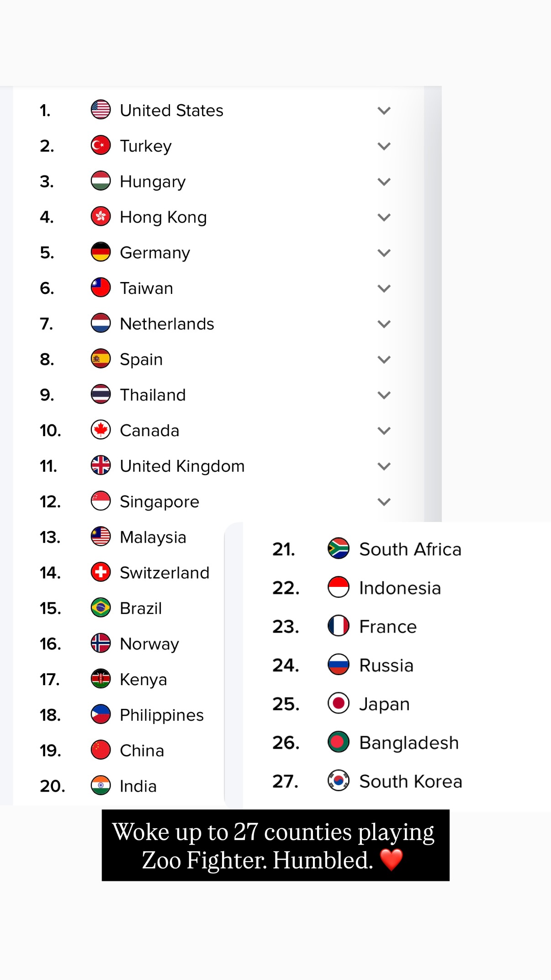Click the United States flag icon
Viewport: 551px width, 980px height.
pyautogui.click(x=101, y=110)
